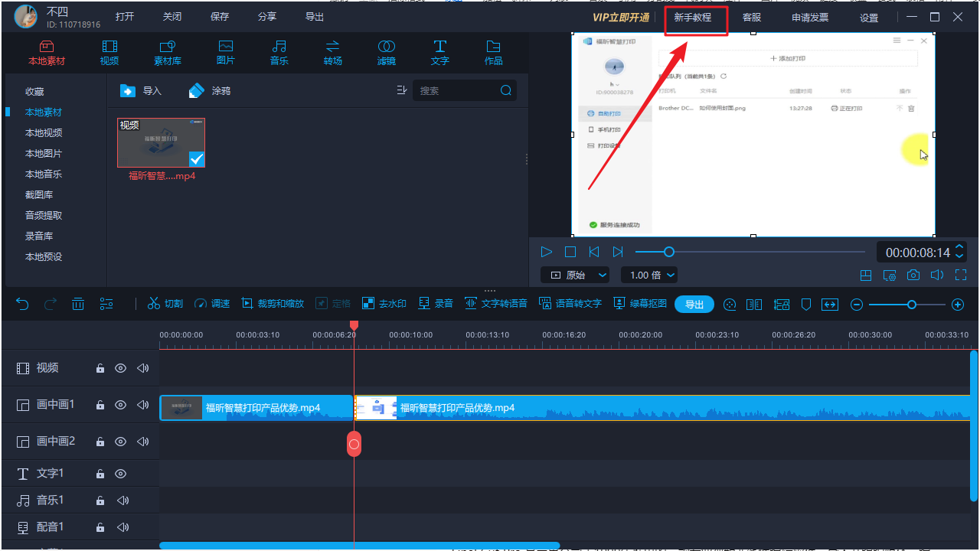Open the 图片 tab
Screen dimensions: 980x551
pyautogui.click(x=226, y=53)
